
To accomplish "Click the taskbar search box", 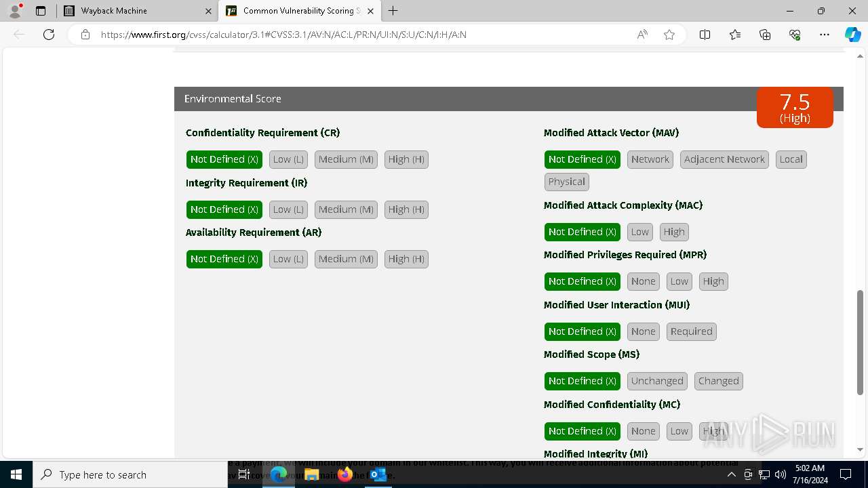I will (x=130, y=474).
